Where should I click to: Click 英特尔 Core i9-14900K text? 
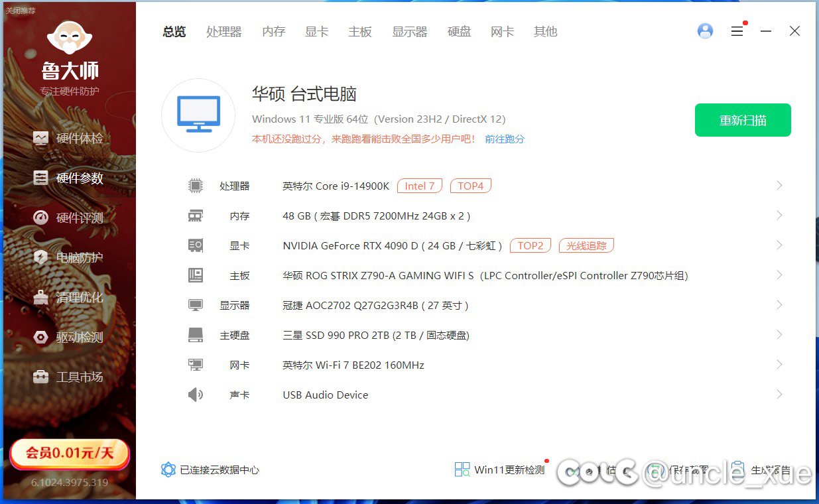[x=336, y=186]
